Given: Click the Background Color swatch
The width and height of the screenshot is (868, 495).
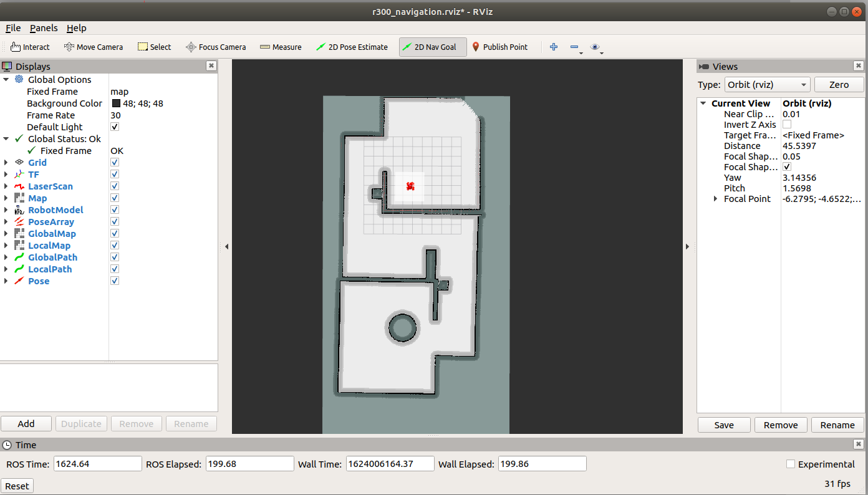Looking at the screenshot, I should click(117, 103).
